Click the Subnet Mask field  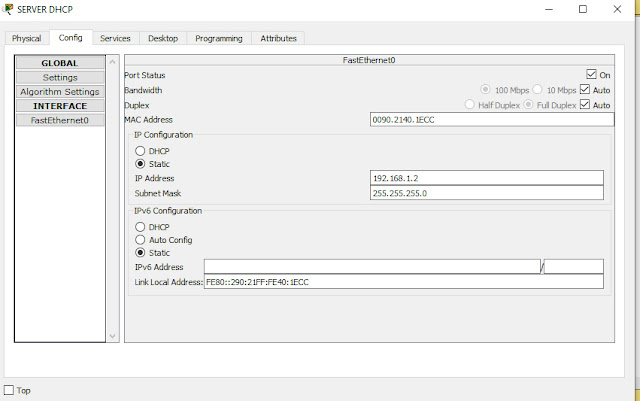pos(487,193)
